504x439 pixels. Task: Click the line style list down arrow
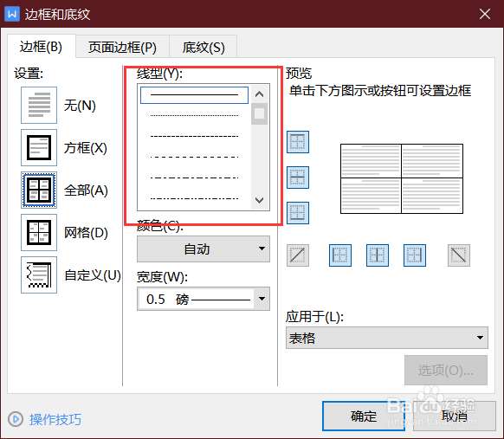(x=260, y=200)
